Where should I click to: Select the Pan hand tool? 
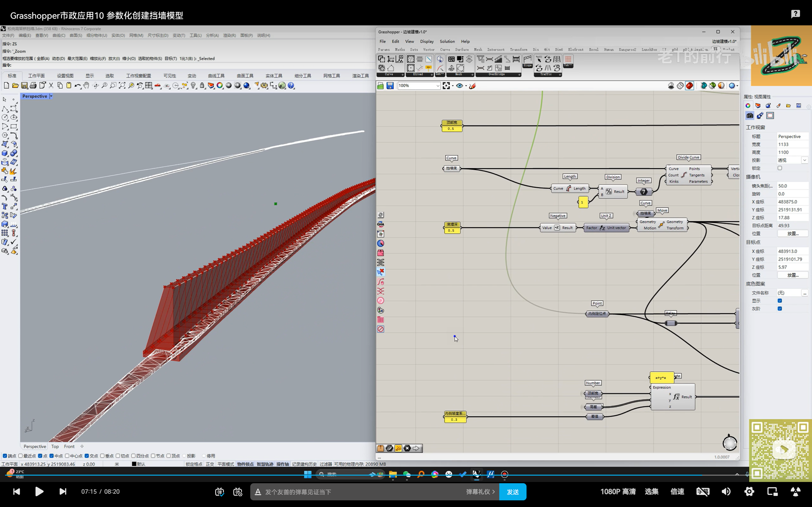[x=86, y=86]
